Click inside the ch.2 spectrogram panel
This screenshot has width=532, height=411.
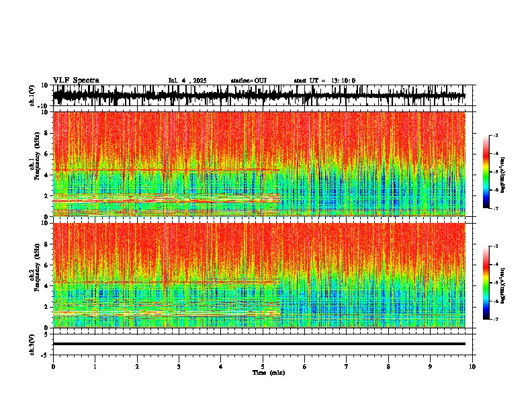coord(259,275)
